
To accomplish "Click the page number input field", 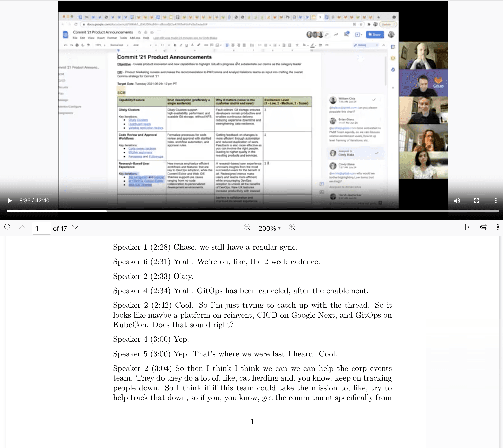I will click(x=41, y=228).
